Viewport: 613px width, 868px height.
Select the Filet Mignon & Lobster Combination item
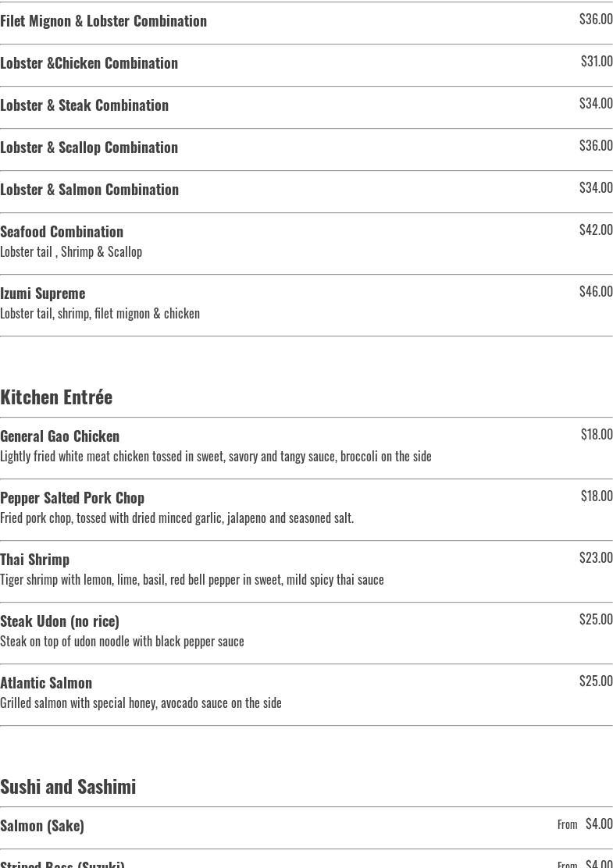tap(306, 23)
